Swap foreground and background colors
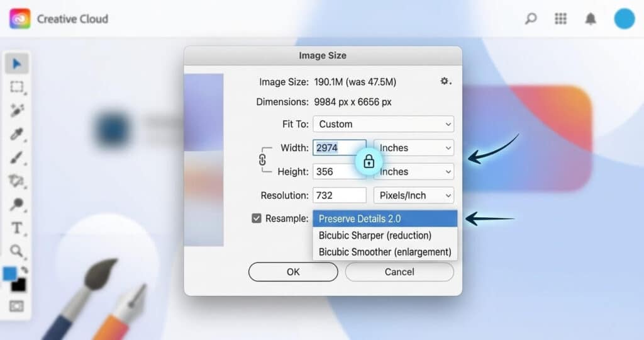The width and height of the screenshot is (644, 340). [x=25, y=269]
